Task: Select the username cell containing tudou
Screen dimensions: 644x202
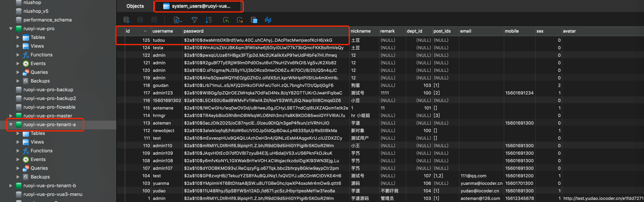Action: [159, 40]
